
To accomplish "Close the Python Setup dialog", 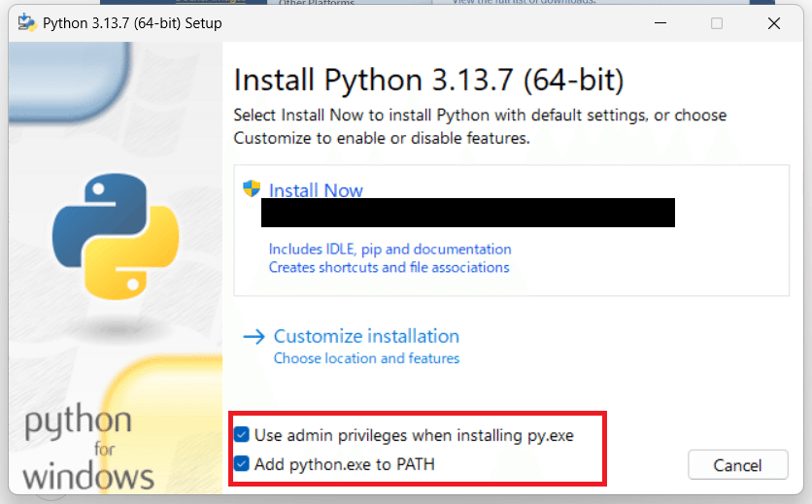I will tap(773, 23).
